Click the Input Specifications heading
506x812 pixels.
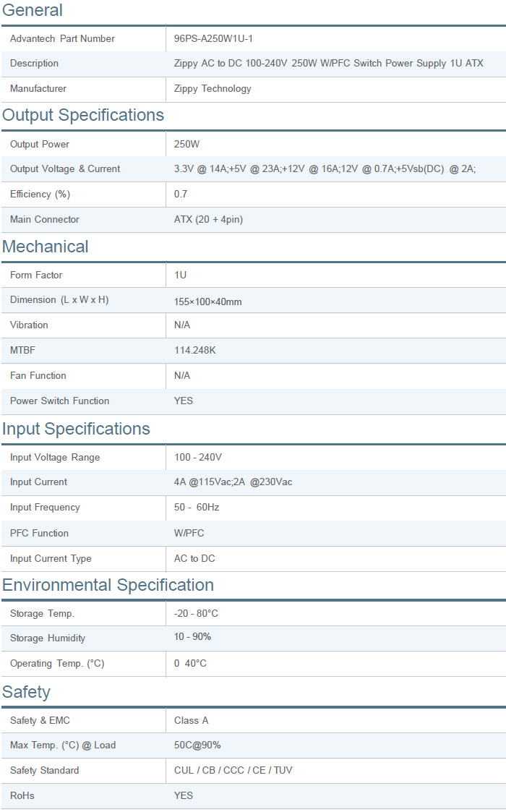76,429
